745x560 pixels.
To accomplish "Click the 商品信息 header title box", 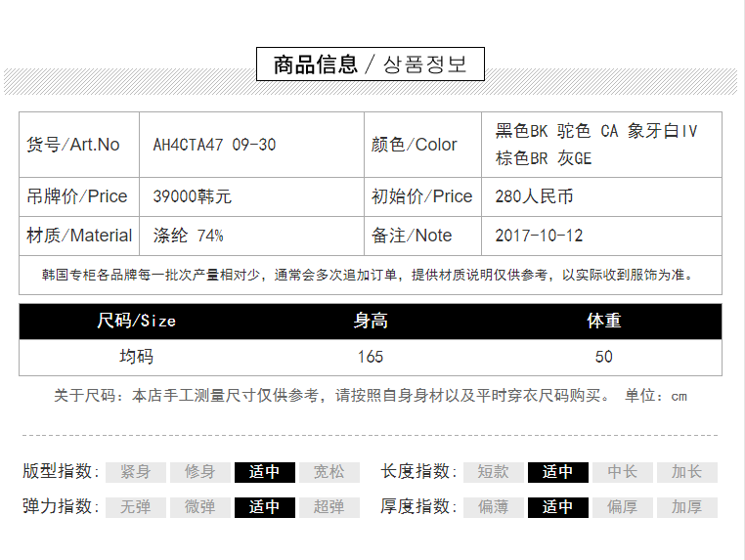I will pyautogui.click(x=371, y=65).
